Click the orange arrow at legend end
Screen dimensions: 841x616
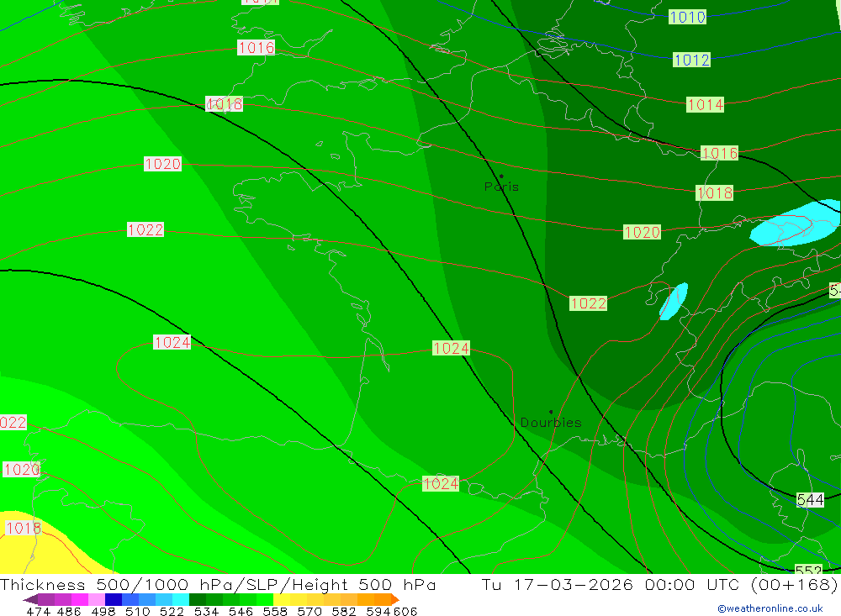coord(395,599)
